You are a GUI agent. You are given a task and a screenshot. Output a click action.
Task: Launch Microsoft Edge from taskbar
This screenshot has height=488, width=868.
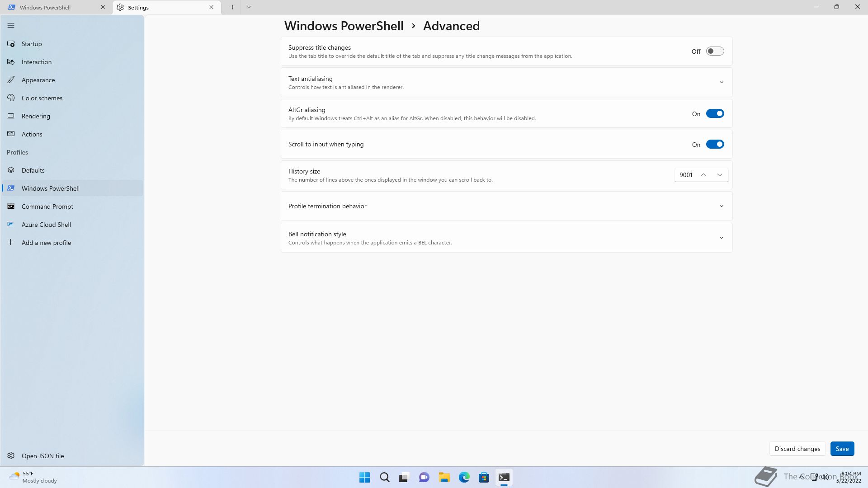(x=464, y=478)
